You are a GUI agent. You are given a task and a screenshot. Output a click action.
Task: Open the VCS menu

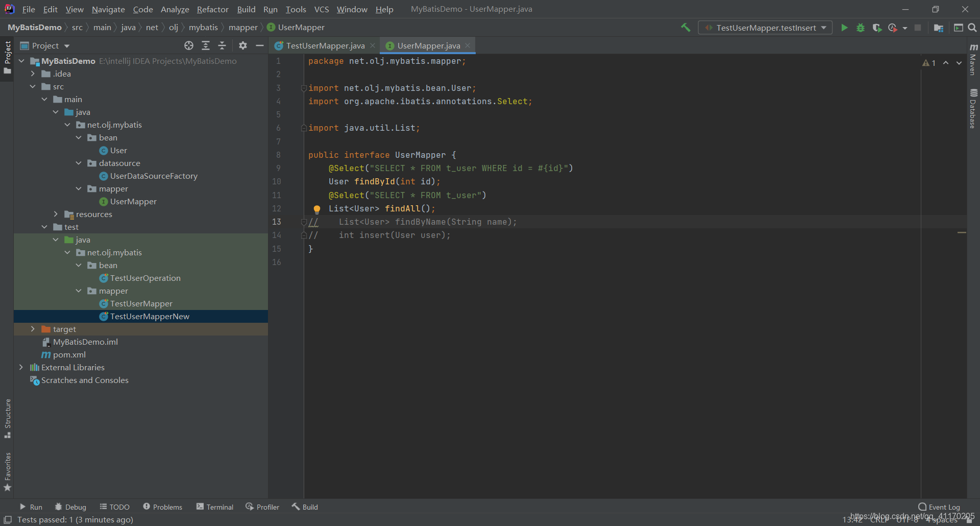click(322, 9)
